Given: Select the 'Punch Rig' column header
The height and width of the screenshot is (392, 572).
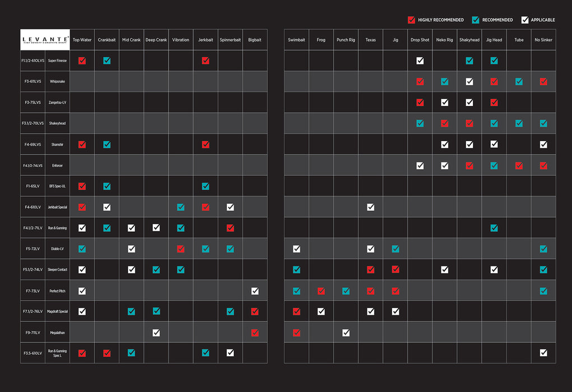Looking at the screenshot, I should pyautogui.click(x=346, y=40).
